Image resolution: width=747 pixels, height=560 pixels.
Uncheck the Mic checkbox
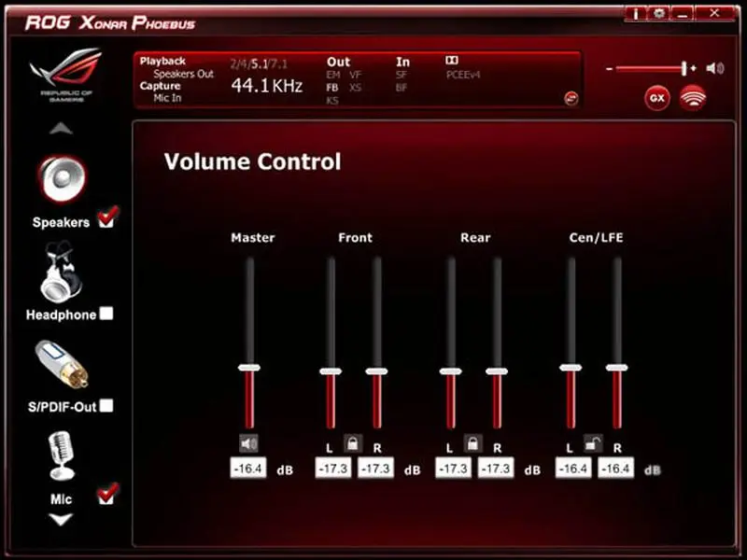coord(106,495)
